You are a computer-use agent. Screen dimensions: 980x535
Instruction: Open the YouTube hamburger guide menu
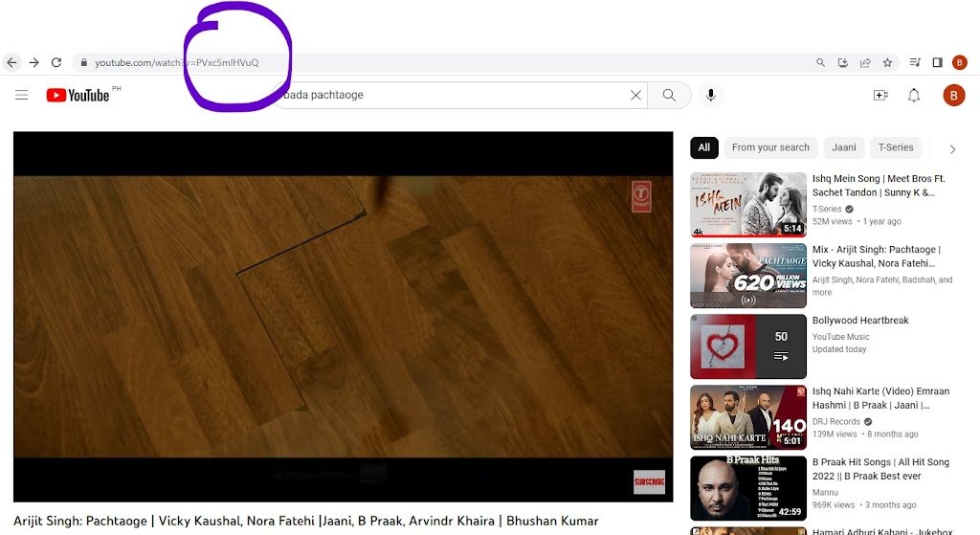coord(22,95)
